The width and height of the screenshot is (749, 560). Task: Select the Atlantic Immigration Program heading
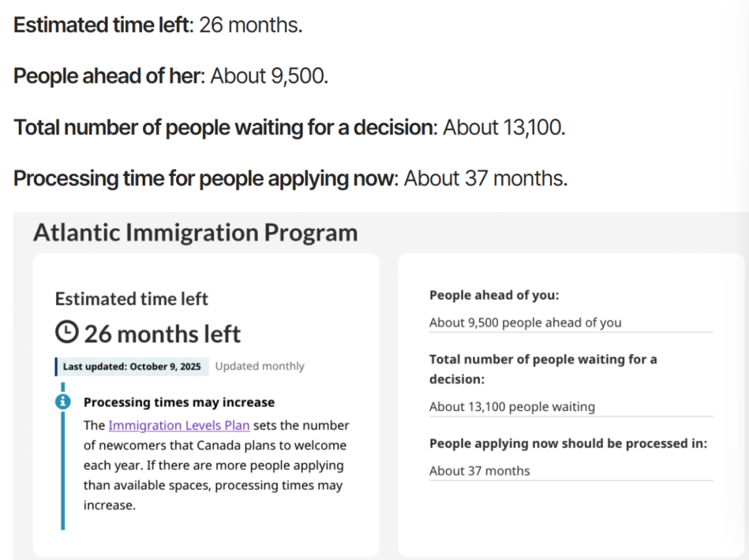[x=196, y=233]
